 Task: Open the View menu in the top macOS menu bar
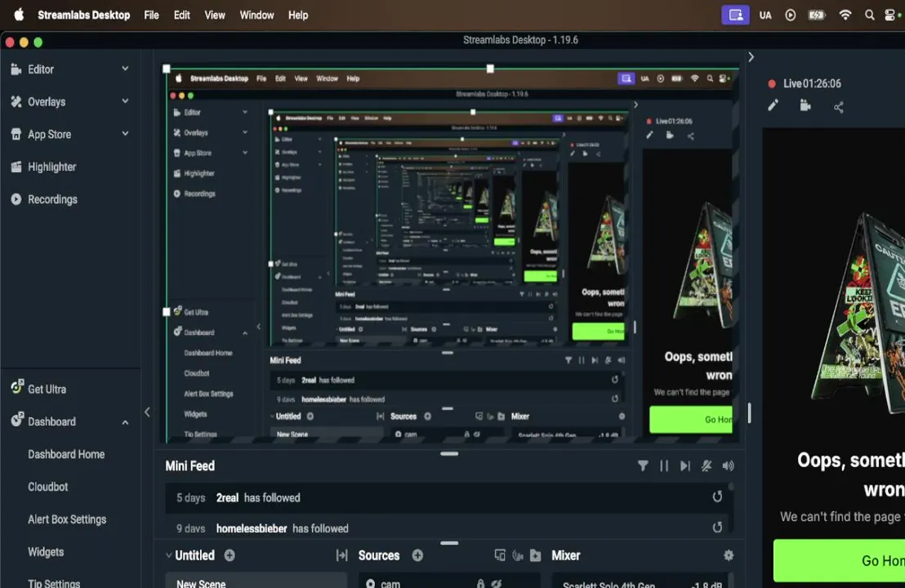215,15
